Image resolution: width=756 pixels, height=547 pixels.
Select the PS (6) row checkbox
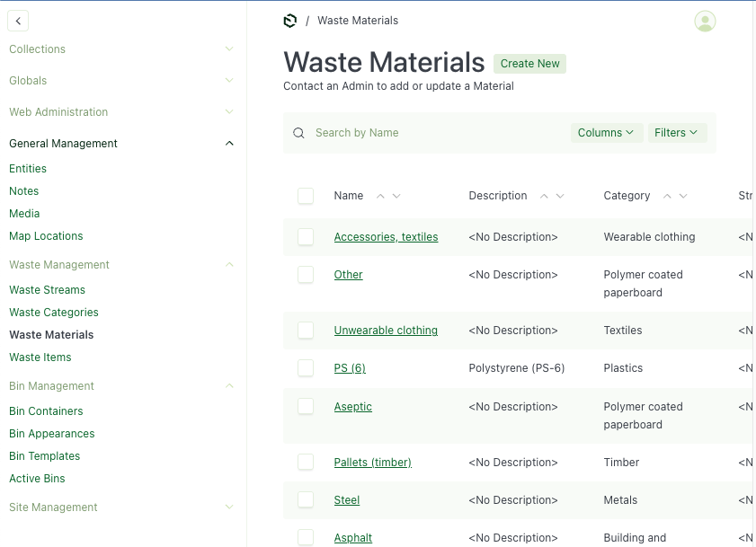coord(306,368)
